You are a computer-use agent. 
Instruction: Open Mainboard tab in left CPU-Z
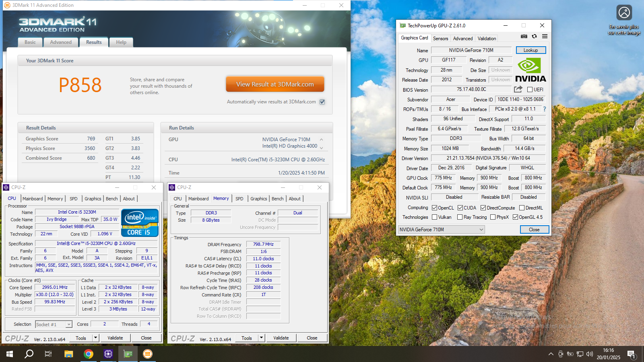(x=33, y=199)
